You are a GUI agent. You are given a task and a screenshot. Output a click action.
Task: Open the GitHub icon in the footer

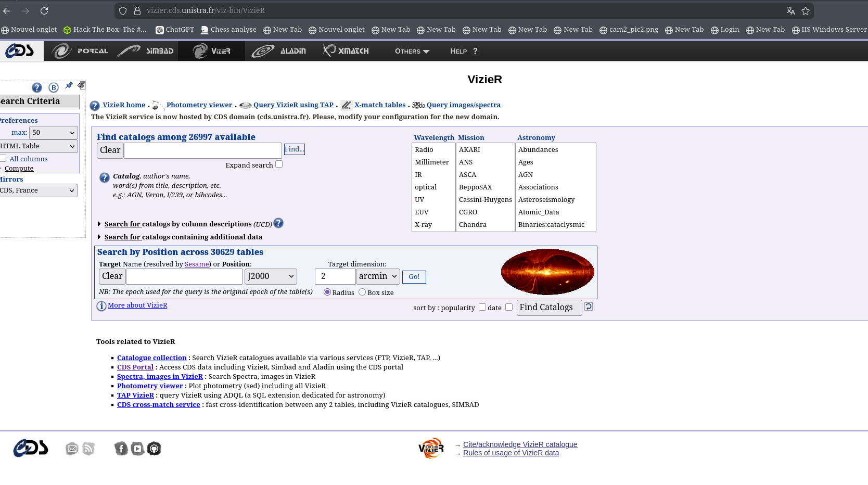point(154,449)
